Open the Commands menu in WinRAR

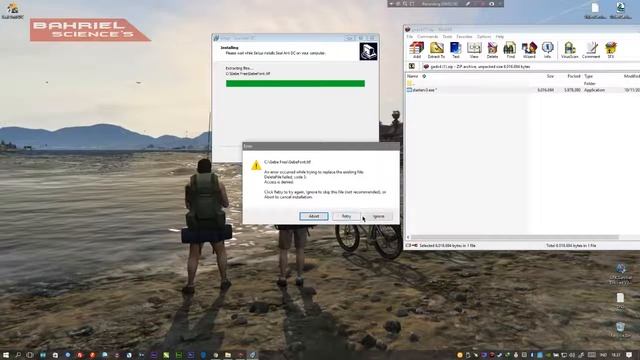point(427,36)
